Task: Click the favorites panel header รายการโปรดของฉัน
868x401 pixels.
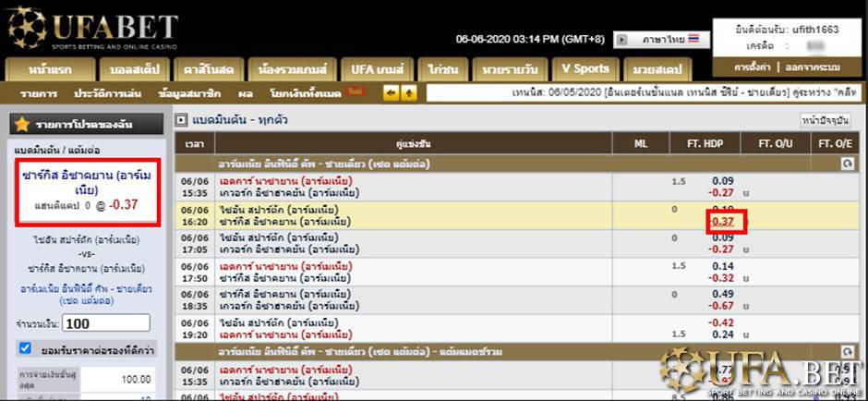Action: coord(87,124)
